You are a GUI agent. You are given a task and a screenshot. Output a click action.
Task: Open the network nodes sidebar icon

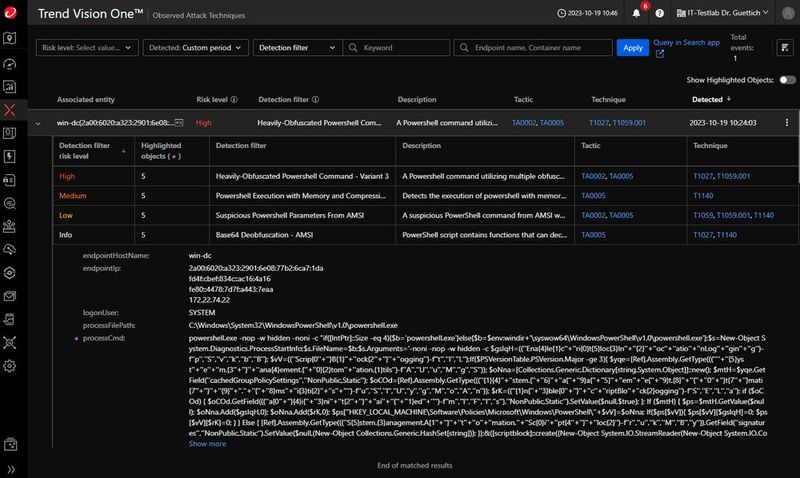[x=10, y=342]
